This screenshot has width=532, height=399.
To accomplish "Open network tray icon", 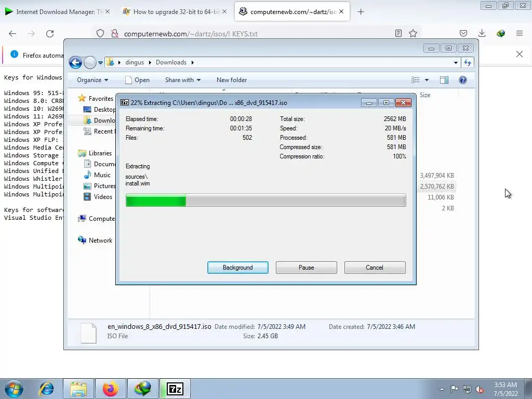I will click(467, 389).
